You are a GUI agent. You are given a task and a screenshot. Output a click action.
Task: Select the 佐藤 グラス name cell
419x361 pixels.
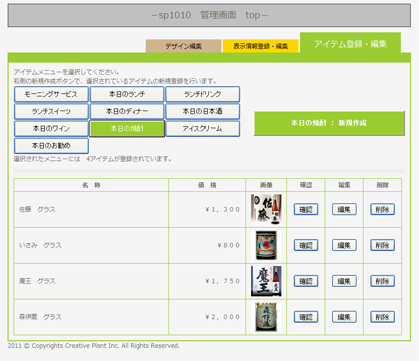(x=91, y=210)
